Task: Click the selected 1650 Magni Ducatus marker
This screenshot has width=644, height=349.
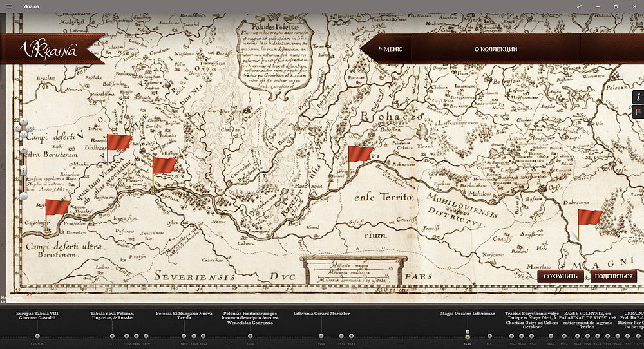Action: 468,337
